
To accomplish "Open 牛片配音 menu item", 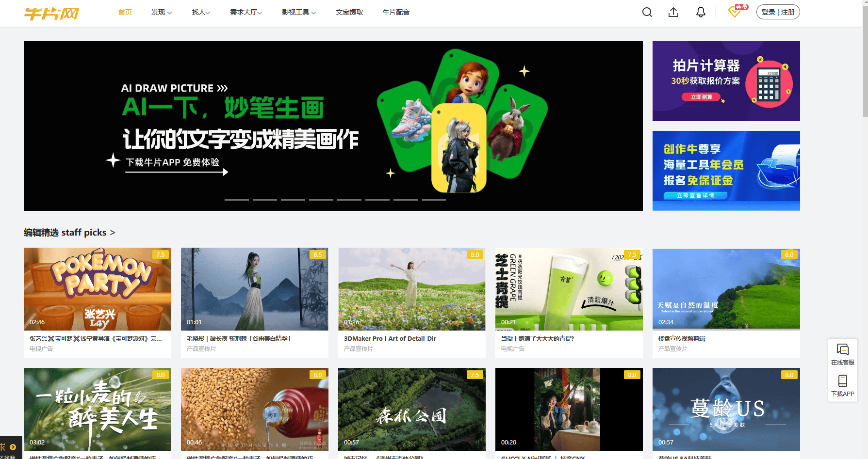I will point(395,12).
